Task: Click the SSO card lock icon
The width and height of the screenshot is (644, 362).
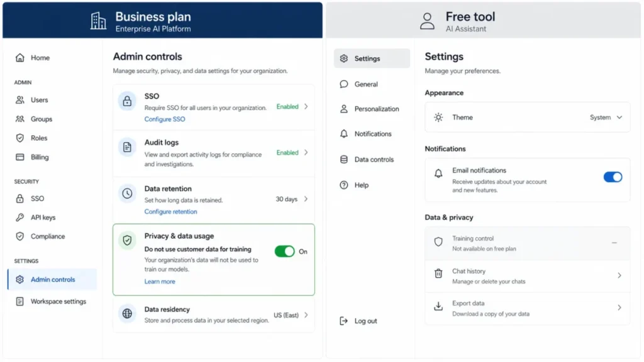Action: [x=127, y=101]
